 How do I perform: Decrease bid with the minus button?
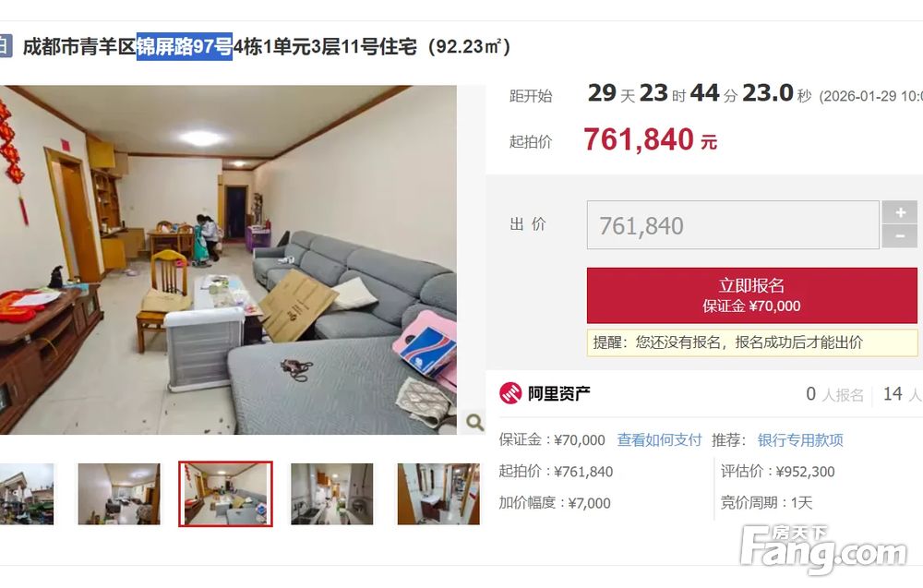[x=899, y=236]
